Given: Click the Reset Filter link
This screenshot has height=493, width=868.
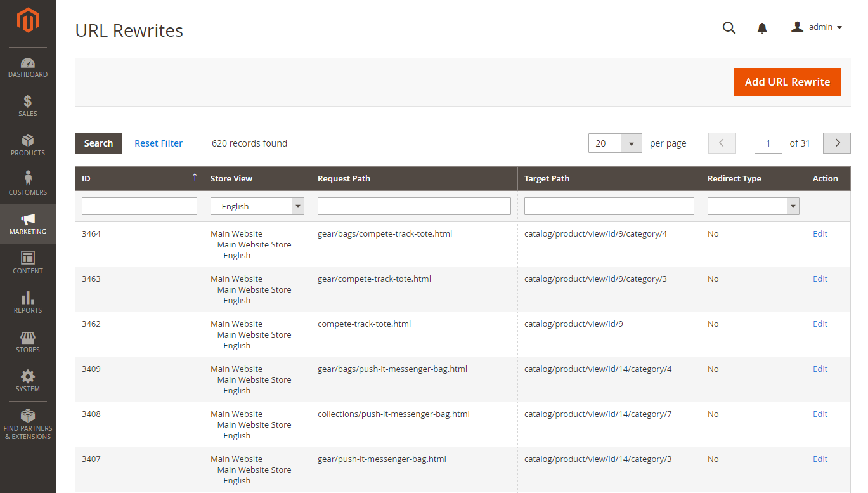Looking at the screenshot, I should (159, 143).
